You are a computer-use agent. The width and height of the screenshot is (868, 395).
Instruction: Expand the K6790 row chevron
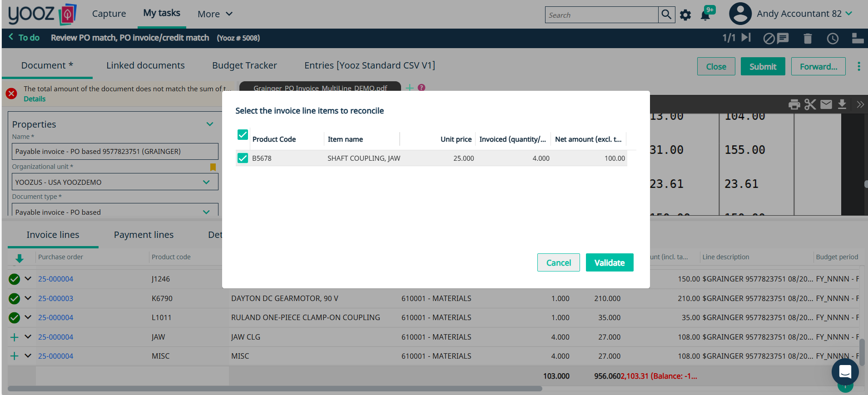28,298
